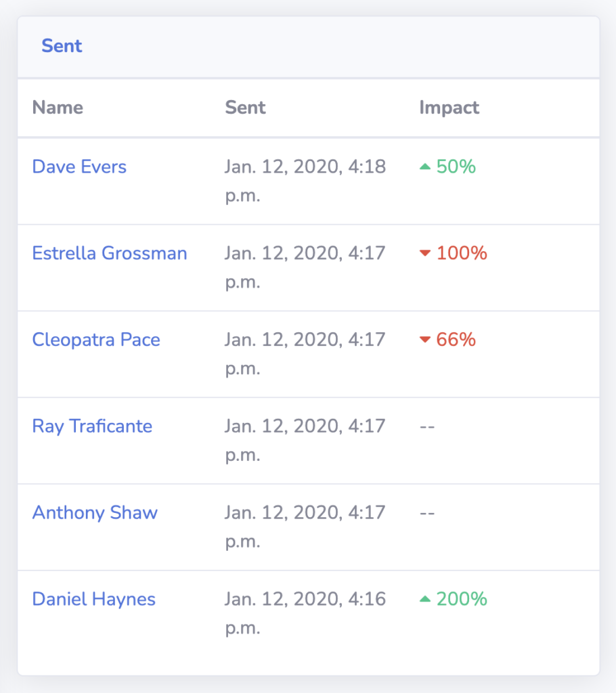Select the 200% impact value
The height and width of the screenshot is (693, 616).
(x=462, y=600)
